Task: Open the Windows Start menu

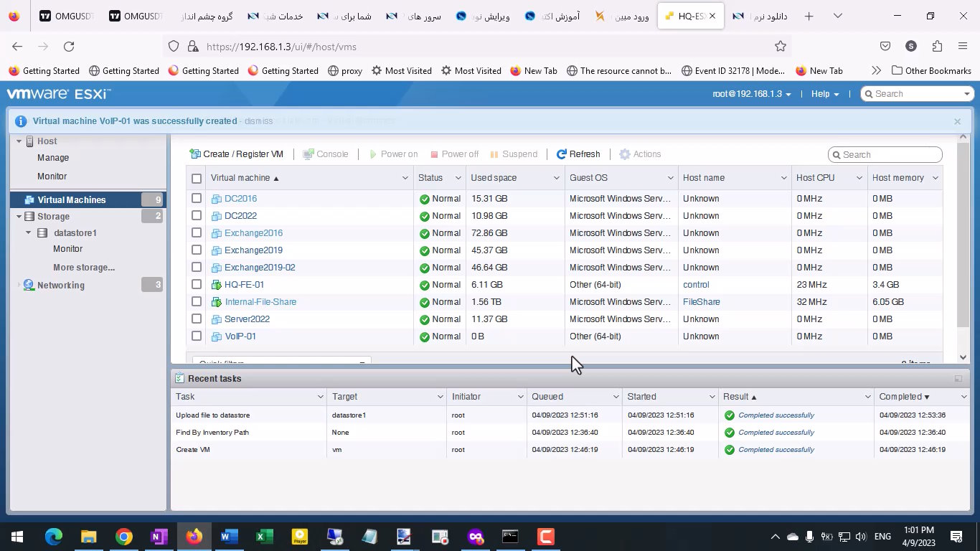Action: pos(17,537)
